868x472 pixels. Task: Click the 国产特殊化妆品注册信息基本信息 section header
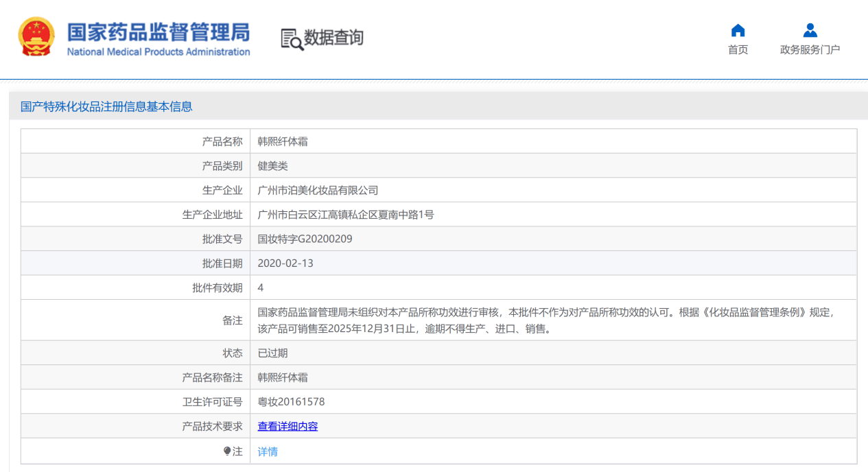[106, 106]
